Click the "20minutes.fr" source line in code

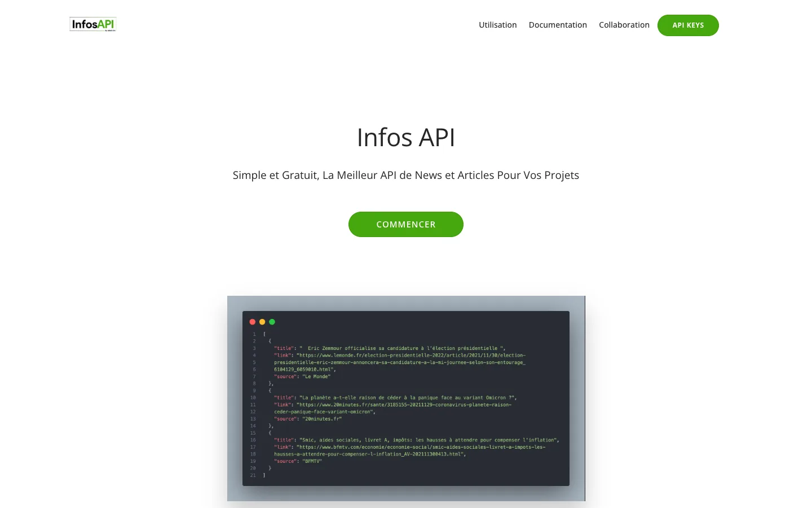308,419
